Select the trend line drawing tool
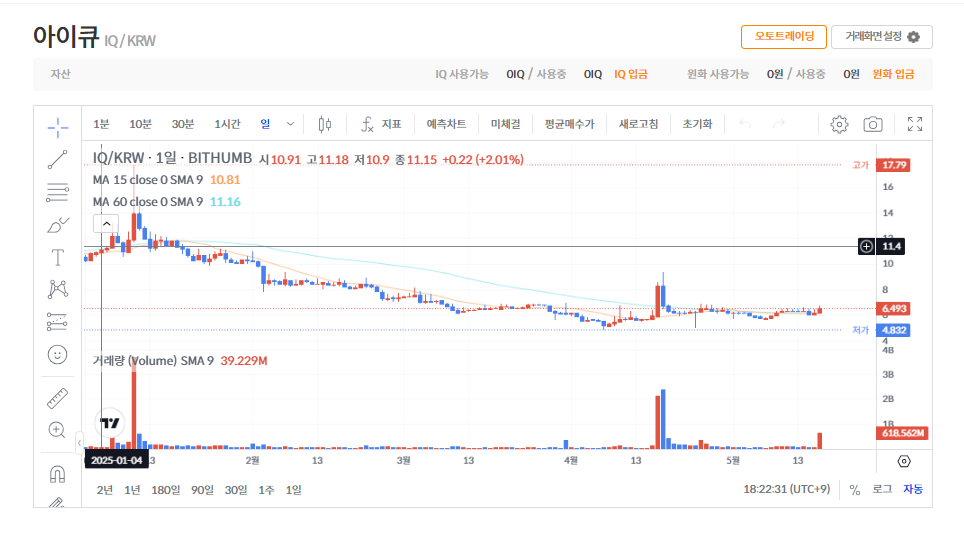This screenshot has height=534, width=964. tap(57, 160)
